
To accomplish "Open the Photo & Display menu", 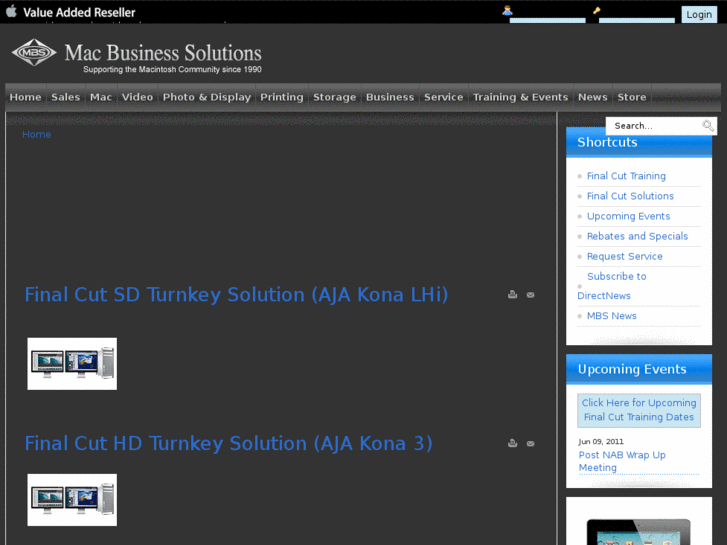I will 206,97.
